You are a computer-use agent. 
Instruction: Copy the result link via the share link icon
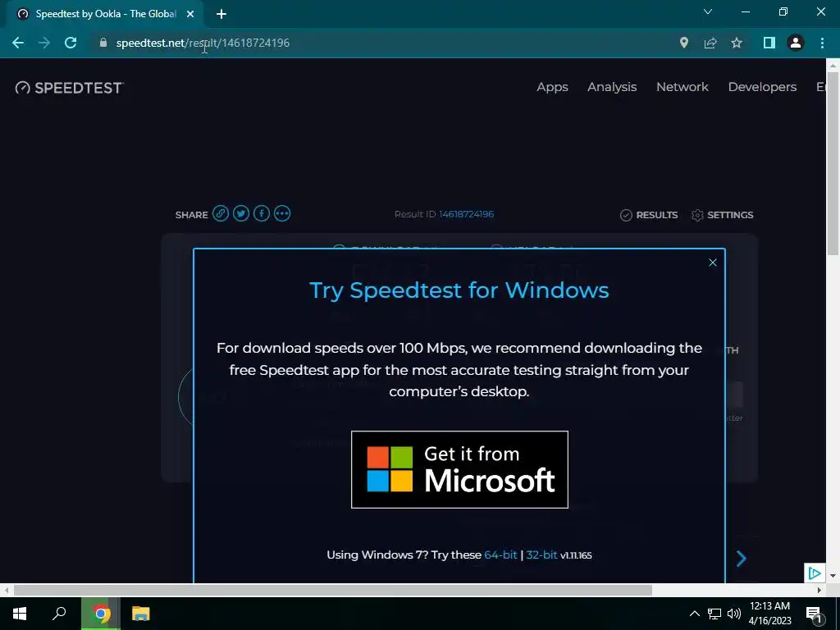[220, 214]
